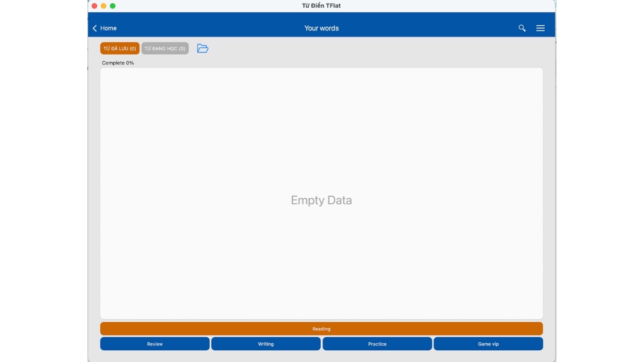The image size is (644, 362).
Task: Maximize the Từ Điển TFlat window
Action: 113,6
